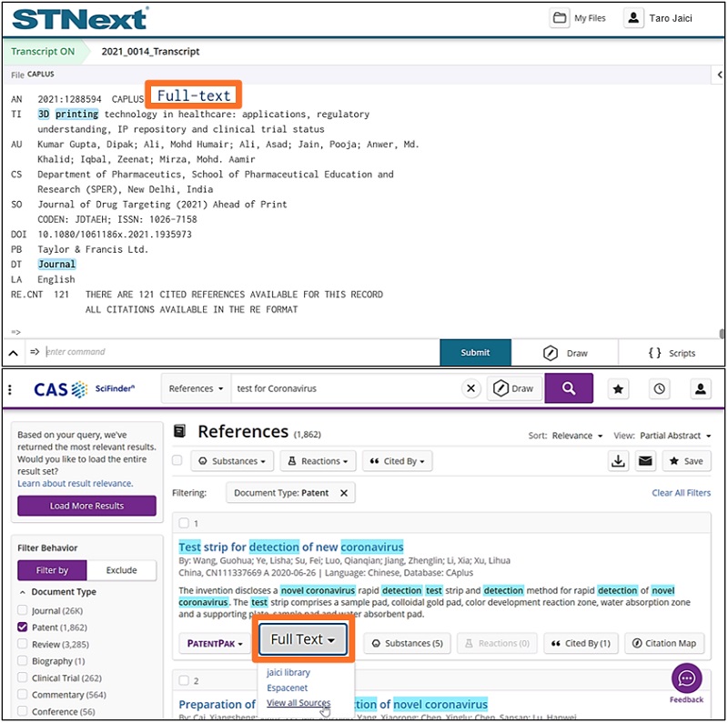
Task: Open SciFinder structure Draw editor
Action: tap(514, 388)
